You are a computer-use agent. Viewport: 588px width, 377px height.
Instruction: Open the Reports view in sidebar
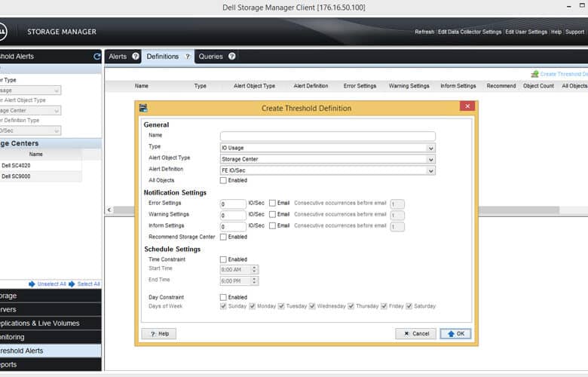point(51,364)
